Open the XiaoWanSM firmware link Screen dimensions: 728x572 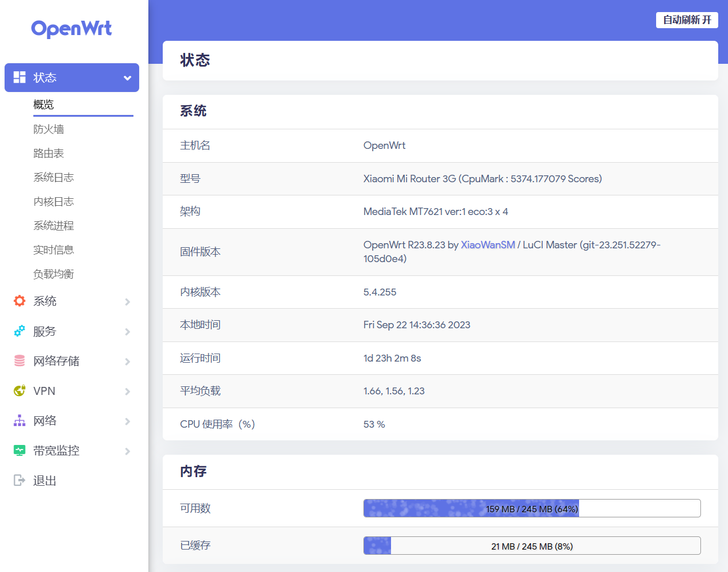click(x=488, y=245)
